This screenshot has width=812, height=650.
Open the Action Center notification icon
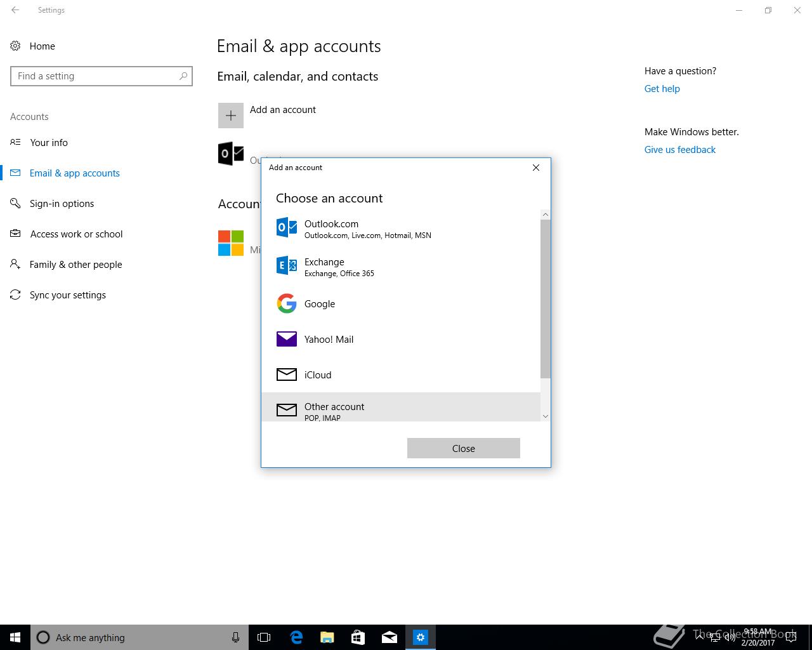[x=791, y=637]
